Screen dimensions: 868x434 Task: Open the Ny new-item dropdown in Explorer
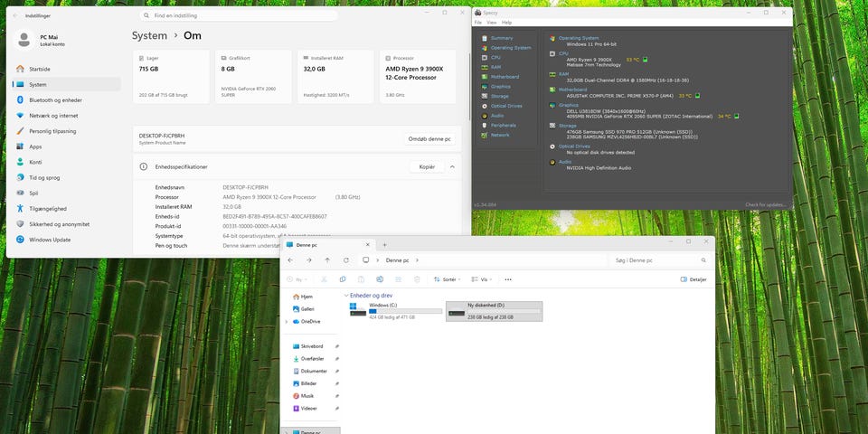pyautogui.click(x=297, y=279)
